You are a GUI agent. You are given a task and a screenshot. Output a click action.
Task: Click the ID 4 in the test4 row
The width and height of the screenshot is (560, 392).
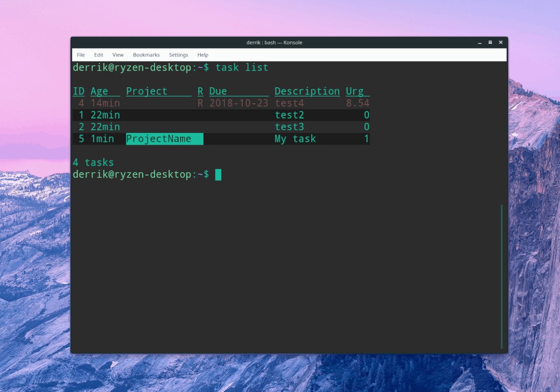tap(82, 103)
